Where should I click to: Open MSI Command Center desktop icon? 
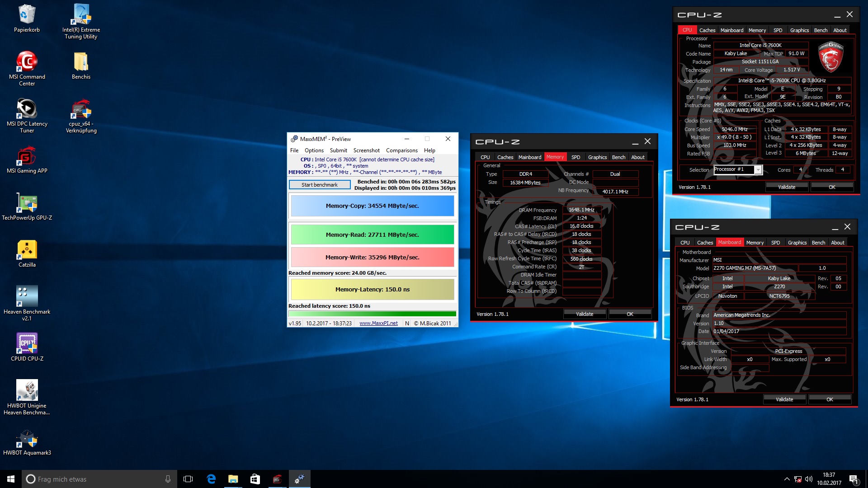(x=27, y=69)
